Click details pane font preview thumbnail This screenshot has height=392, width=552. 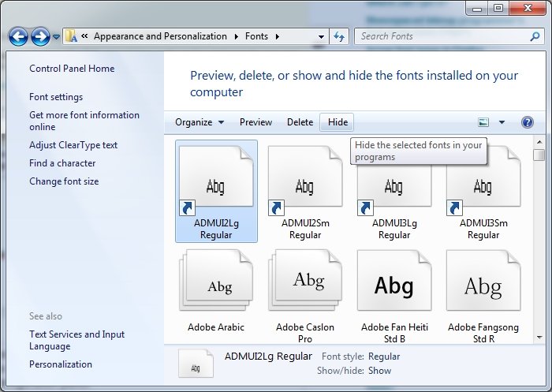(x=196, y=364)
